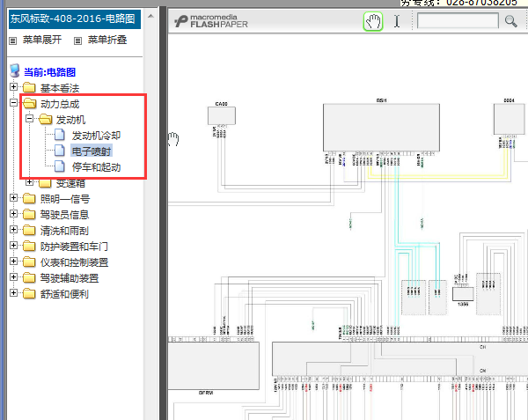The width and height of the screenshot is (528, 420).
Task: Click the 菜单展开 link
Action: (x=41, y=41)
